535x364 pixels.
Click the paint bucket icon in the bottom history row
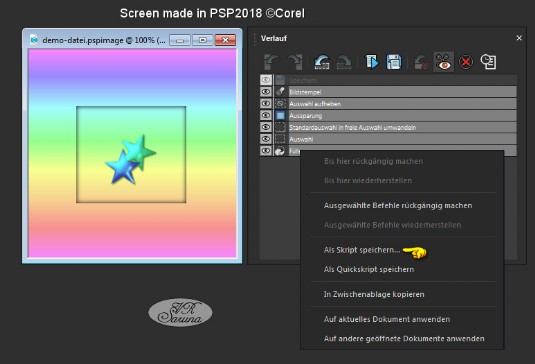[280, 151]
